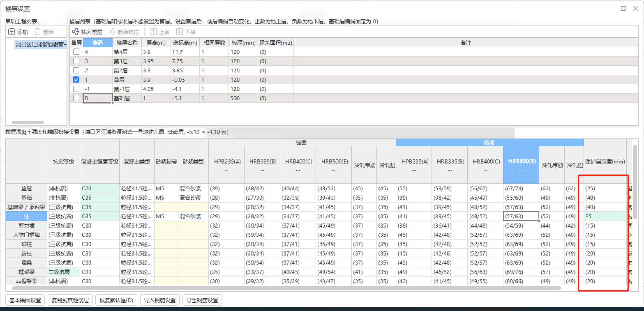Select the 锚固 column group header

[x=302, y=142]
